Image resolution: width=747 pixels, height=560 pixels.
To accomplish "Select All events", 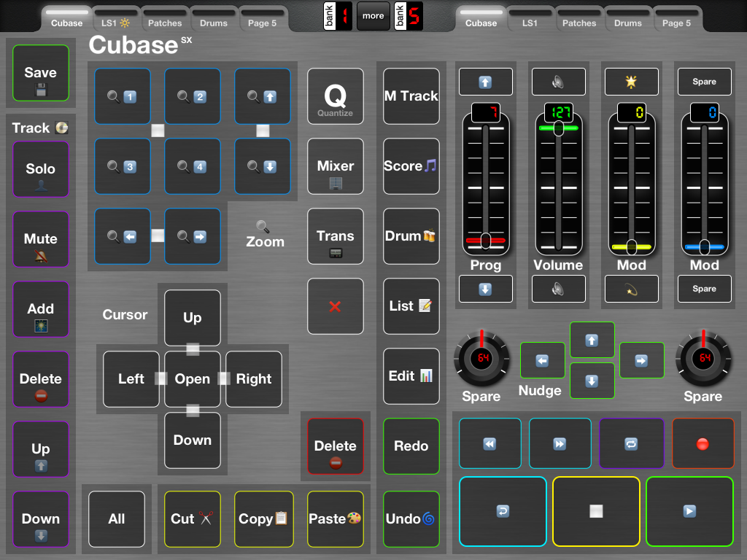I will [x=117, y=519].
